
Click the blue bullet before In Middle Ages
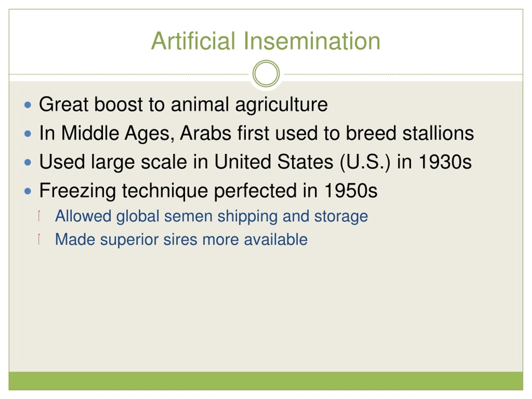pyautogui.click(x=28, y=133)
